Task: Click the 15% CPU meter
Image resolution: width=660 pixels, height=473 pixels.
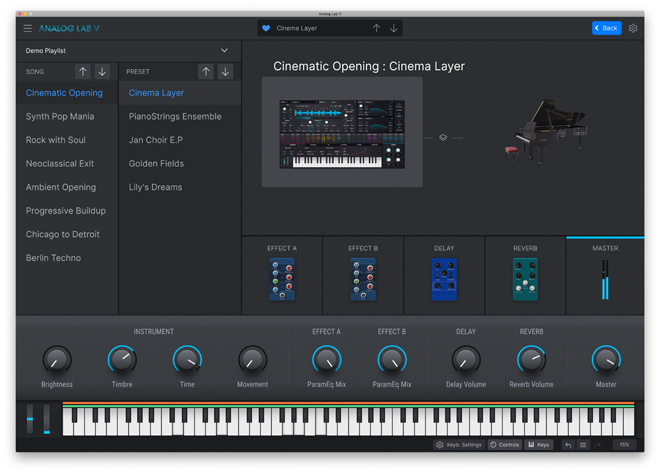Action: click(624, 445)
